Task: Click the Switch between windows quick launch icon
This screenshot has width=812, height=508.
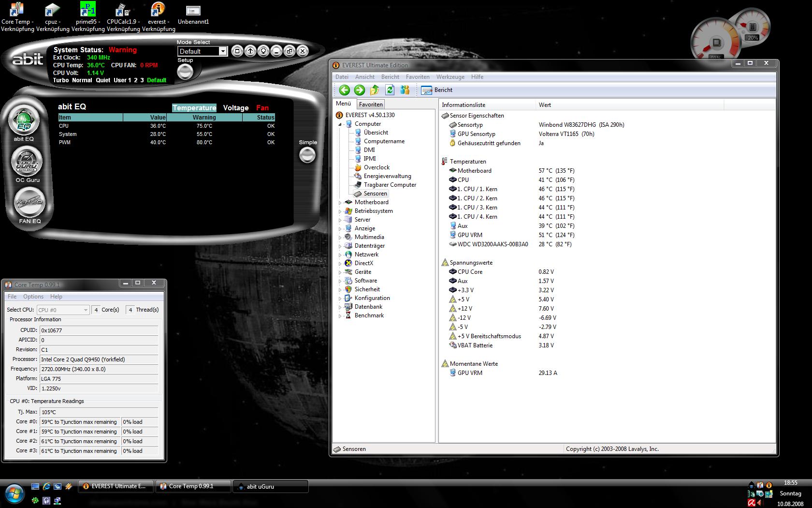Action: point(58,486)
